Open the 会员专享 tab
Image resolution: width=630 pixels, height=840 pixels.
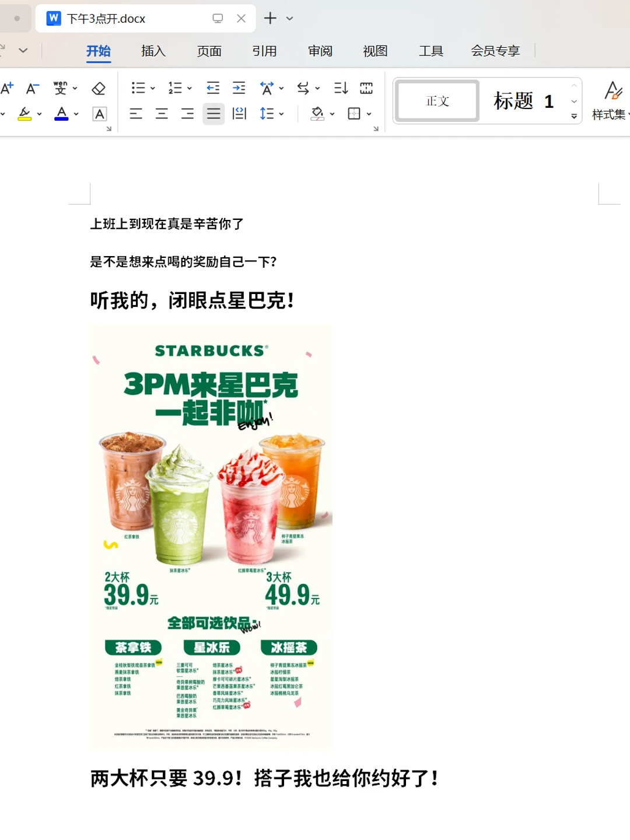pos(495,51)
